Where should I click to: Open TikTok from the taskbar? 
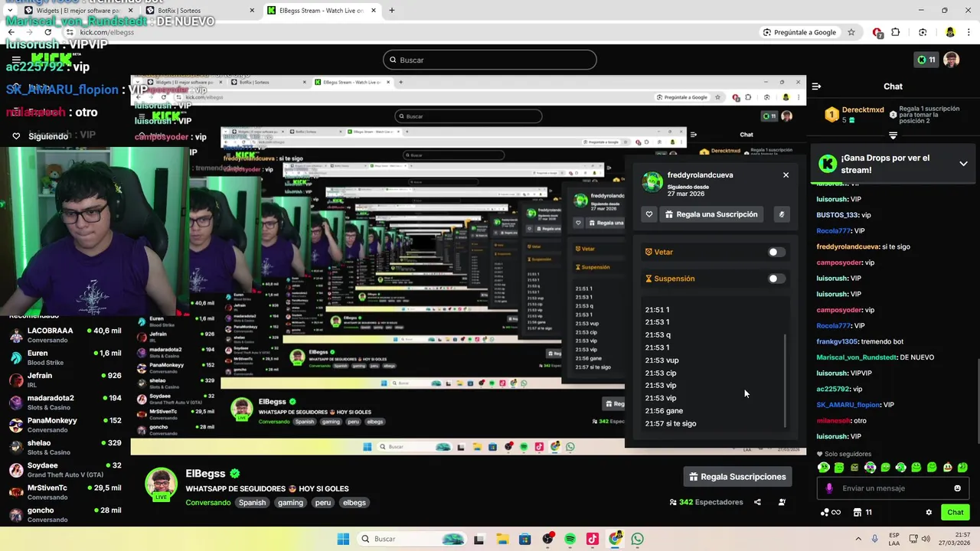click(x=593, y=539)
